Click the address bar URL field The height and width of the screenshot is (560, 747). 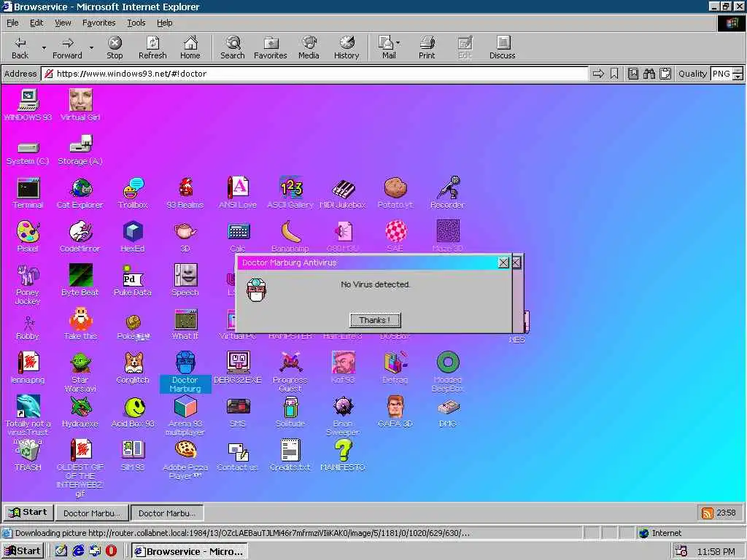pos(315,74)
